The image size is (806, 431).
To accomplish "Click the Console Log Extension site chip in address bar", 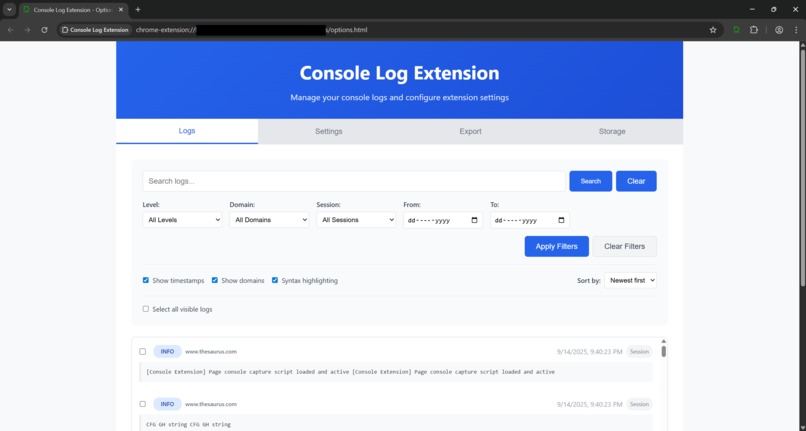I will click(x=95, y=30).
